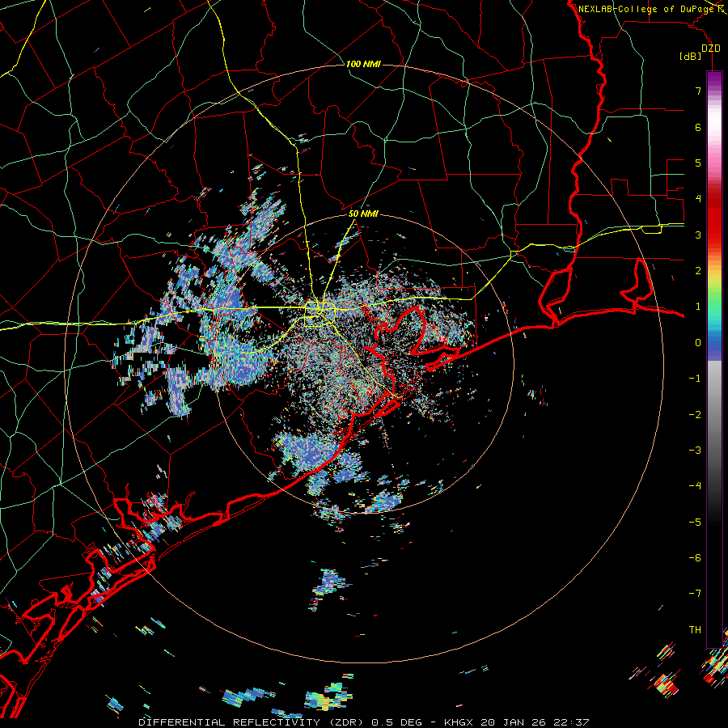Click the "-4" value on the dB scale
The height and width of the screenshot is (728, 728).
[695, 486]
